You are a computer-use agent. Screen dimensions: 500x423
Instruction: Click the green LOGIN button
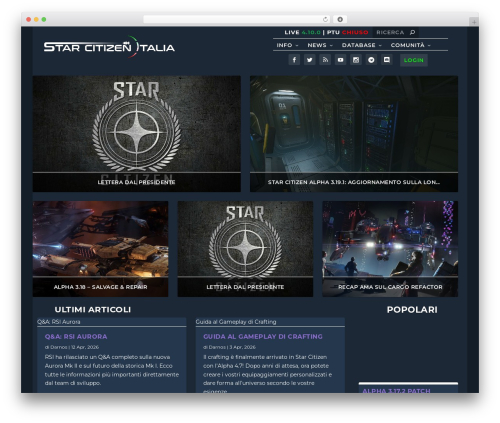click(x=414, y=60)
